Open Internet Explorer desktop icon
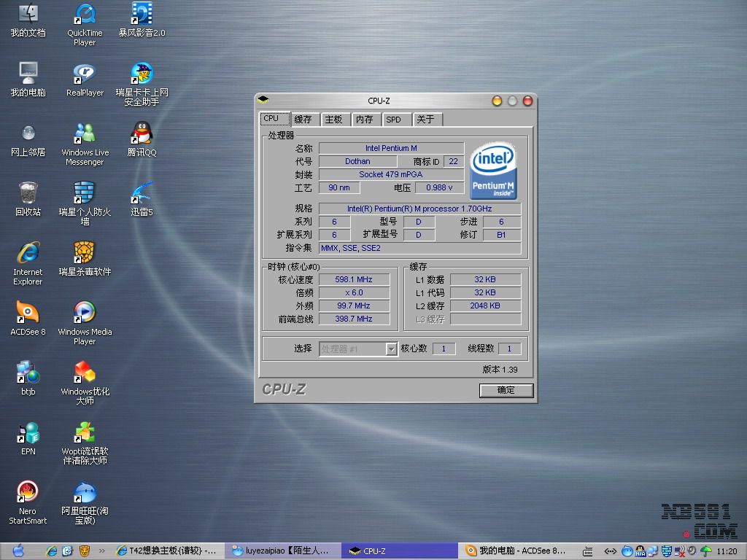Viewport: 747px width, 560px height. 28,254
